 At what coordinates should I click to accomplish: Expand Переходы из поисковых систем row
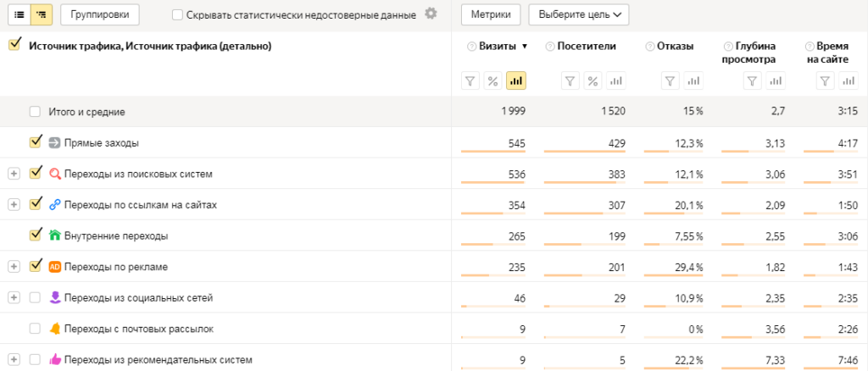tap(14, 174)
